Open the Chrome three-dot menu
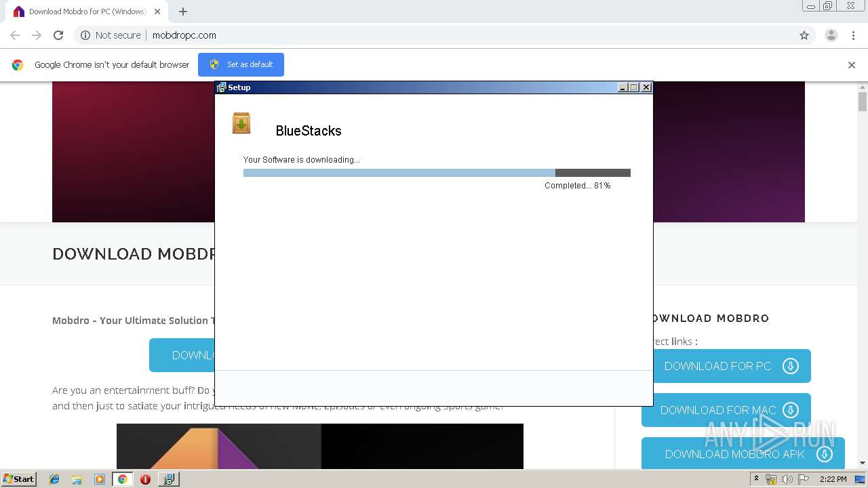Viewport: 868px width, 488px height. 854,35
